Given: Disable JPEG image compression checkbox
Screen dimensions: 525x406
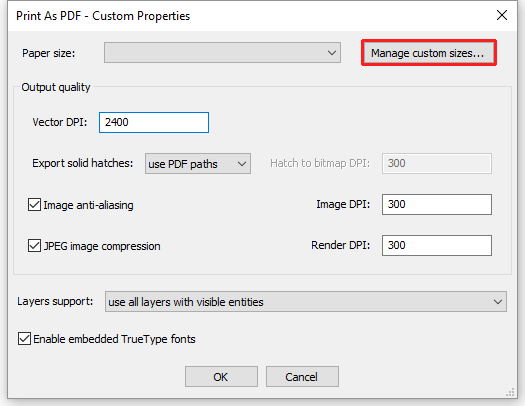Looking at the screenshot, I should pyautogui.click(x=34, y=246).
